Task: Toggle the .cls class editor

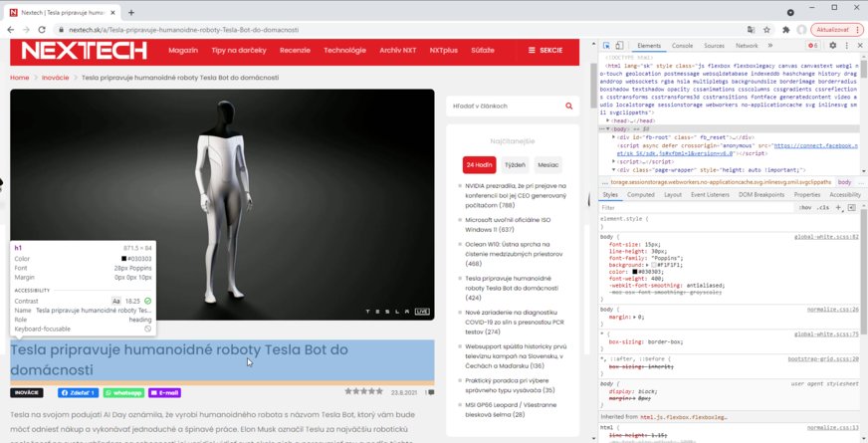Action: [822, 207]
